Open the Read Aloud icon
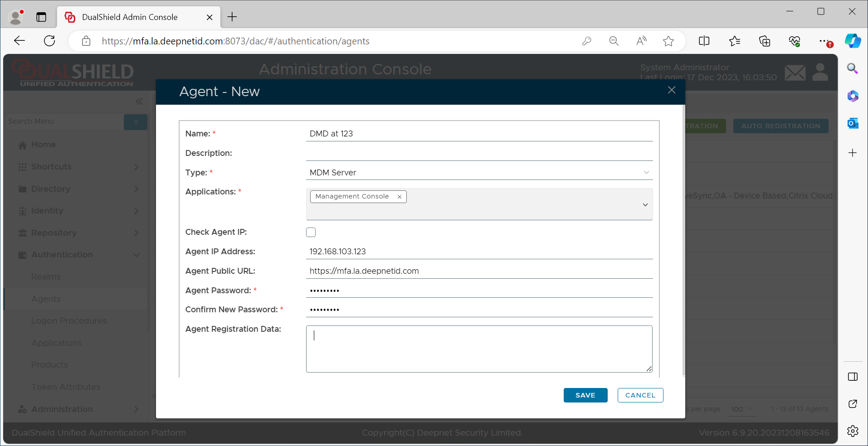The width and height of the screenshot is (868, 446). [x=641, y=41]
